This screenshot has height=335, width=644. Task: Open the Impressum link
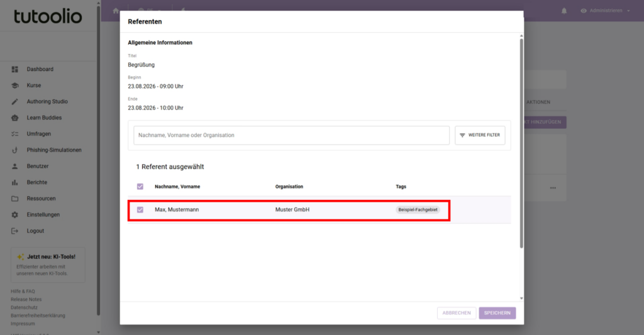pyautogui.click(x=23, y=324)
